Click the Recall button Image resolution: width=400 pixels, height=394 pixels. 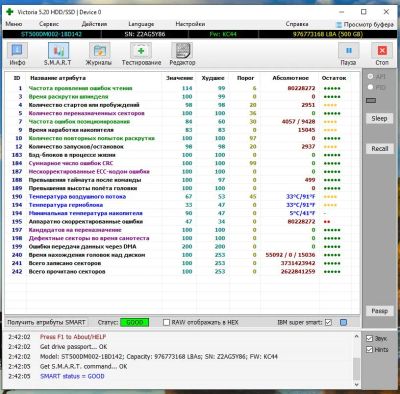[379, 149]
